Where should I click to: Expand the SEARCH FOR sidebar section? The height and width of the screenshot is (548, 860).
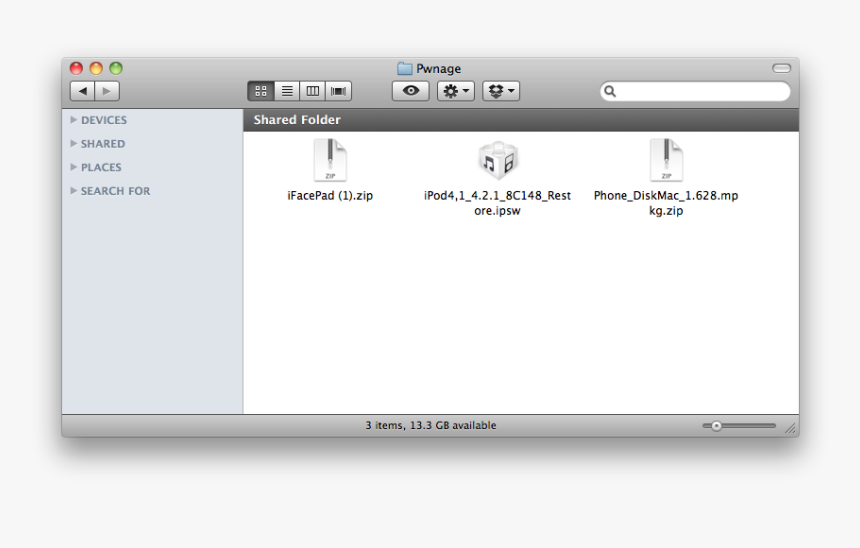click(x=74, y=191)
